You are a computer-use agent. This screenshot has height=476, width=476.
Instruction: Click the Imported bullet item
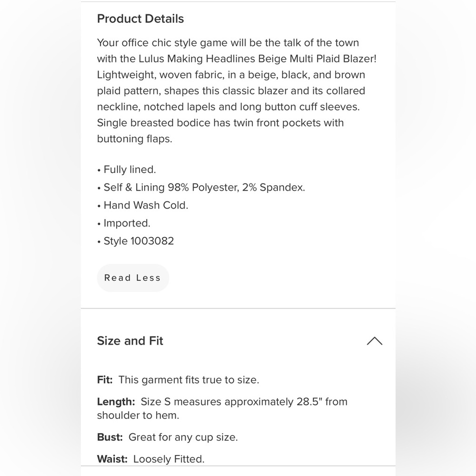pos(124,223)
